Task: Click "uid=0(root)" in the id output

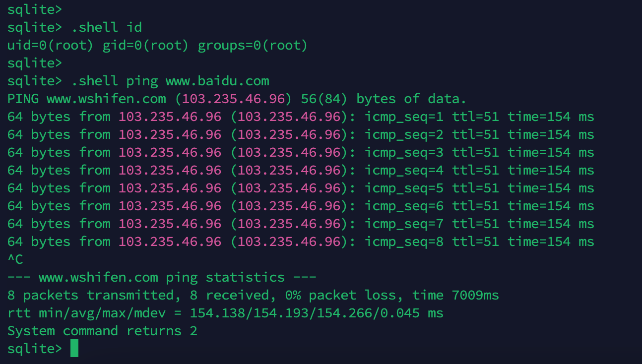Action: point(50,45)
